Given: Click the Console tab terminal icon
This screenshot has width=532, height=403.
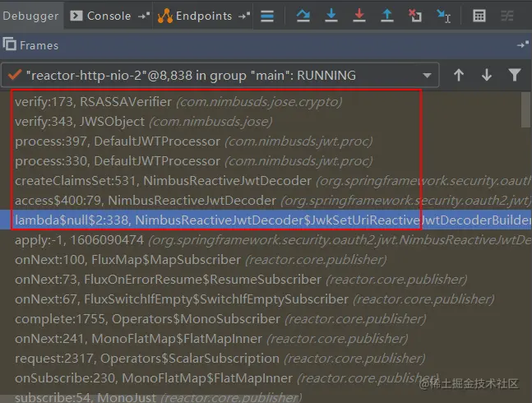Looking at the screenshot, I should click(x=76, y=16).
